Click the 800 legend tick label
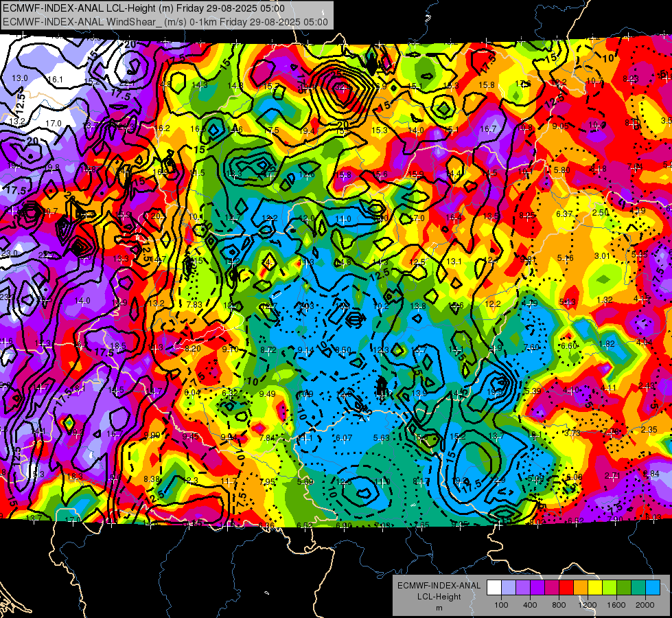 (x=559, y=605)
